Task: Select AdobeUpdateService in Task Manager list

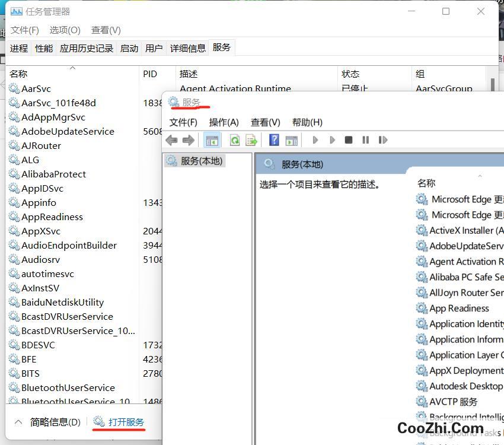Action: (x=68, y=131)
